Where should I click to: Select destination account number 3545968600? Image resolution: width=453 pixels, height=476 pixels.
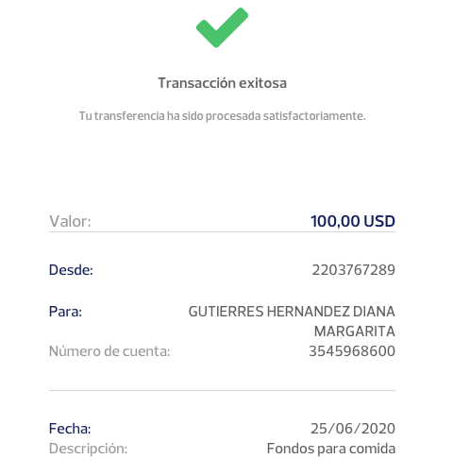point(352,351)
